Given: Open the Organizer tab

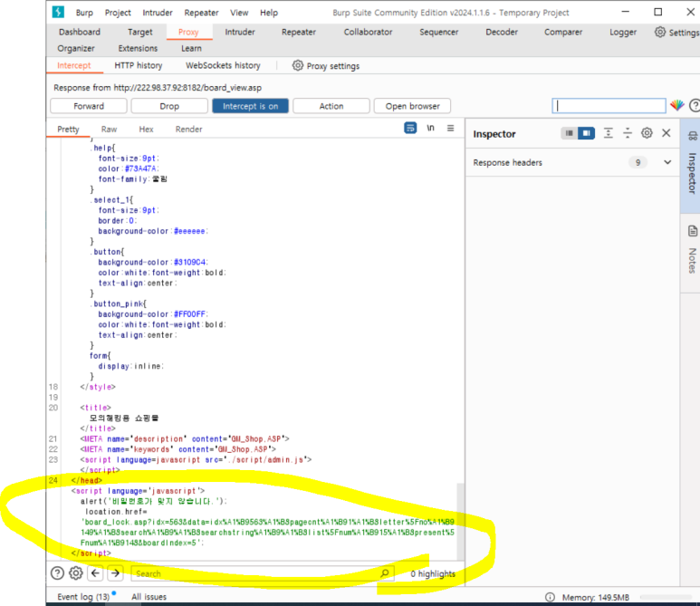Looking at the screenshot, I should point(76,48).
